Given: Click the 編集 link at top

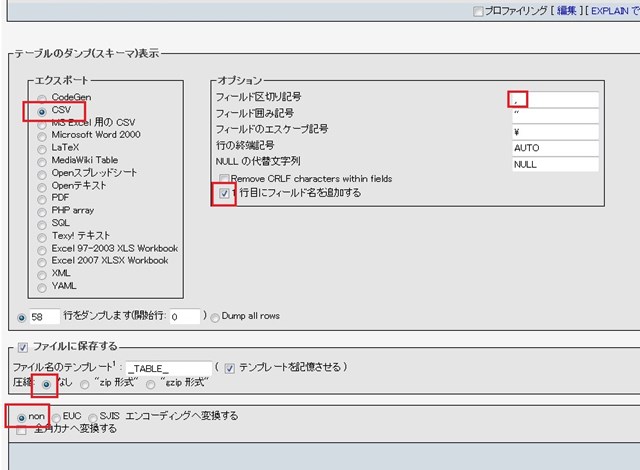Looking at the screenshot, I should pyautogui.click(x=569, y=12).
